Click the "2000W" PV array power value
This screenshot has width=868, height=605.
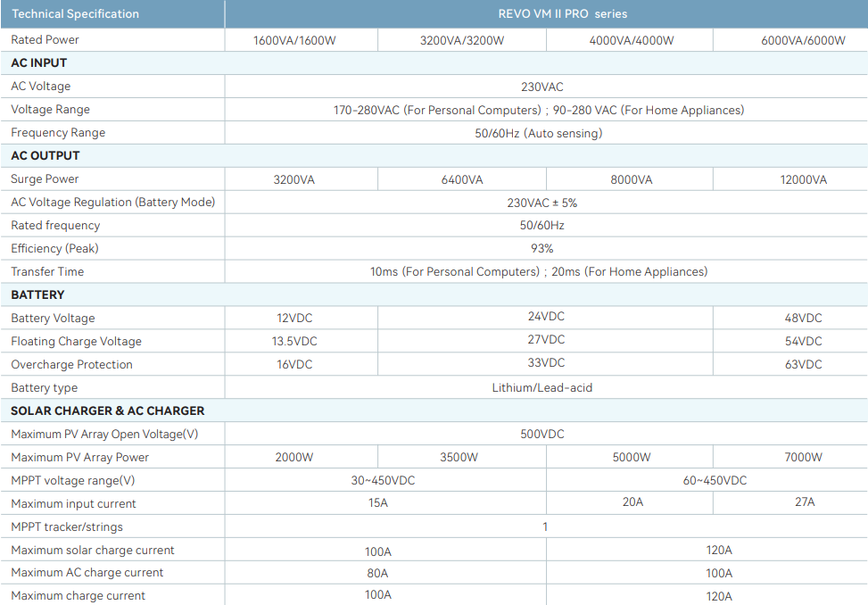click(294, 458)
